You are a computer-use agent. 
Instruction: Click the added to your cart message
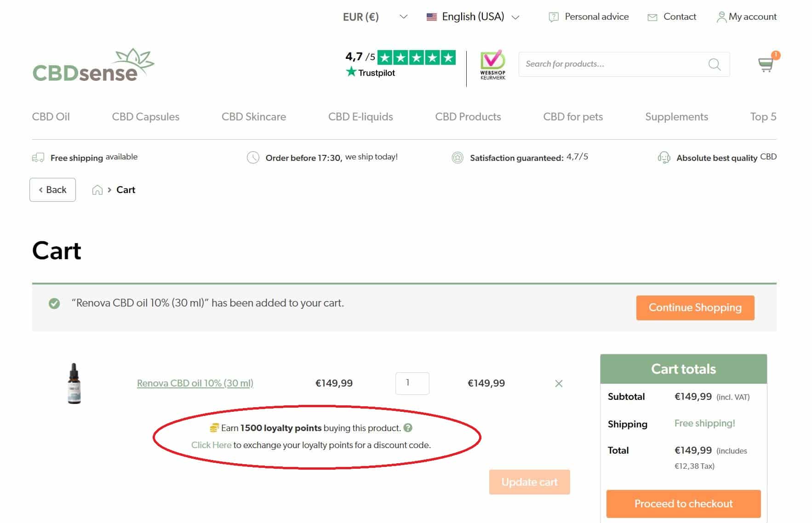208,303
